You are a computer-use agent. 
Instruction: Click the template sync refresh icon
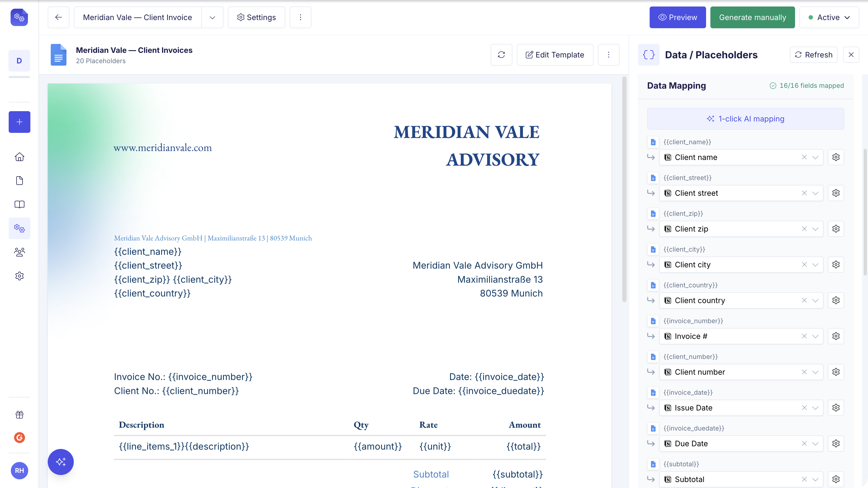coord(501,54)
